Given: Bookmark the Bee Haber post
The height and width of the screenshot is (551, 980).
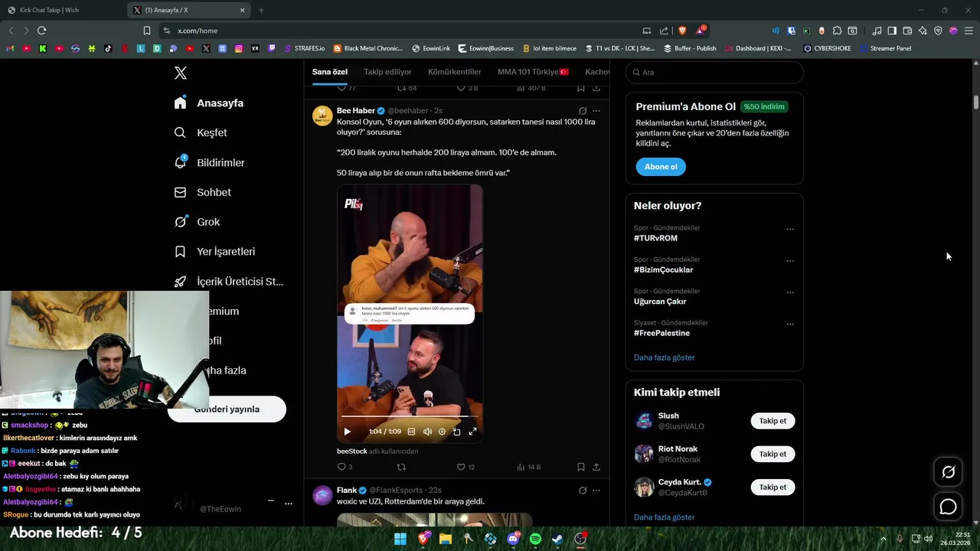Looking at the screenshot, I should (x=581, y=467).
